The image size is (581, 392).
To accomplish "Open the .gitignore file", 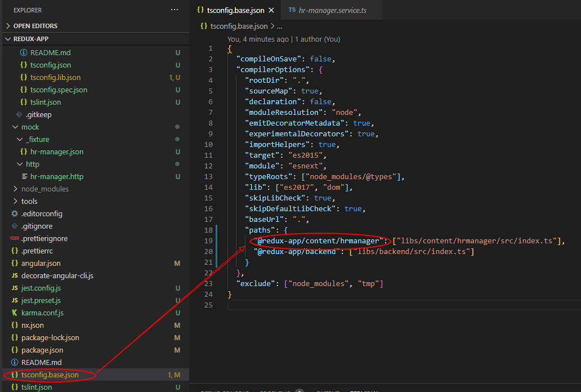I will (37, 226).
